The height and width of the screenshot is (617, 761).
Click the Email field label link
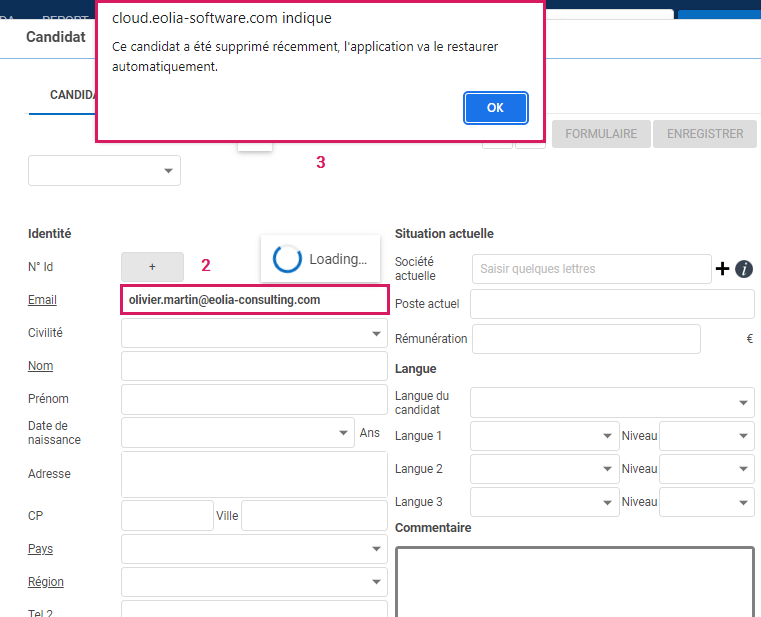42,300
